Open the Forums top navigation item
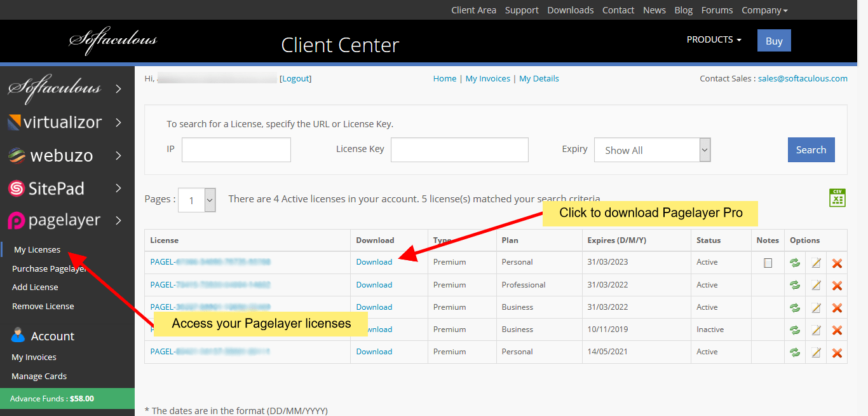 coord(717,10)
